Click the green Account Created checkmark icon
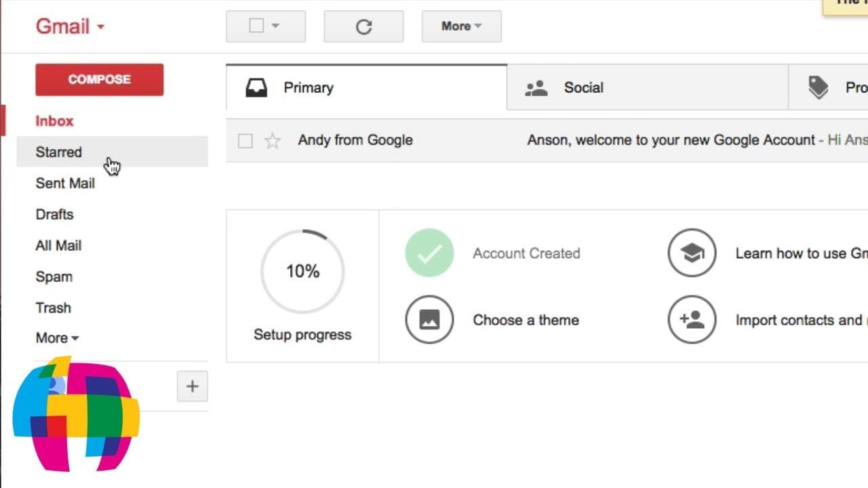This screenshot has width=868, height=488. point(429,253)
